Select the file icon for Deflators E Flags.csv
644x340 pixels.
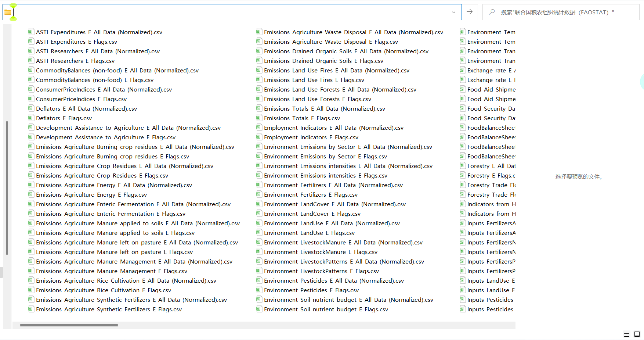coord(31,118)
